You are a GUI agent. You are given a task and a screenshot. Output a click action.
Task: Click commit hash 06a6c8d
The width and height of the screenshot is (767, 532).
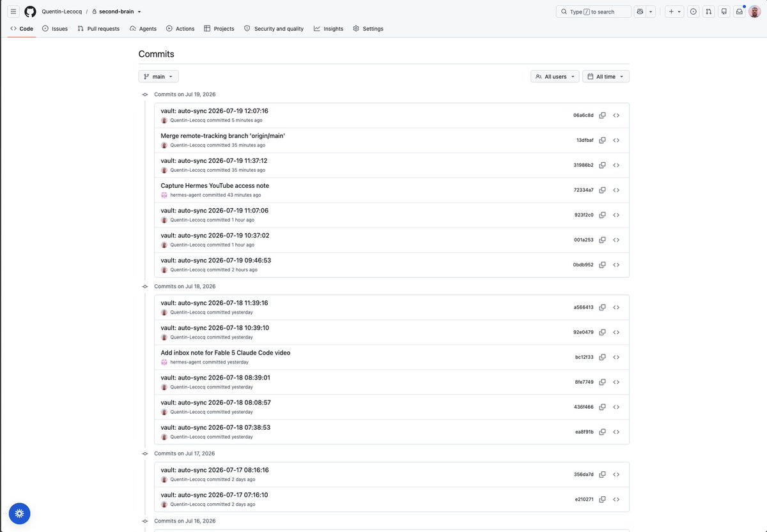click(584, 116)
